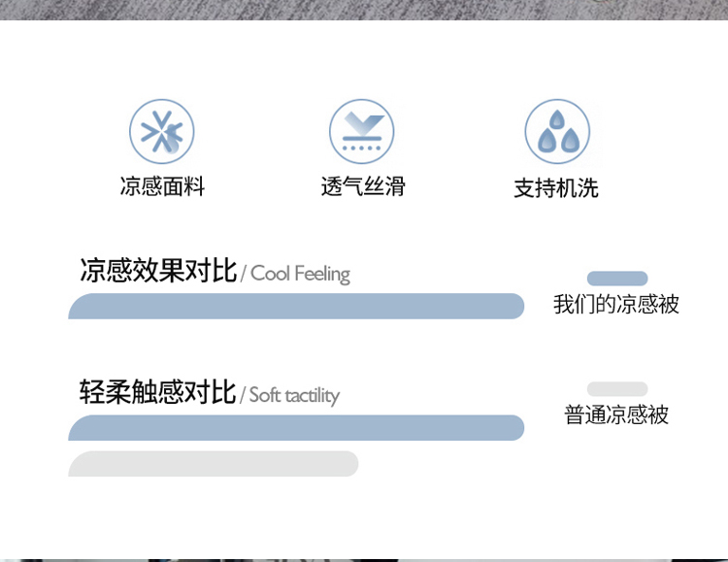728x562 pixels.
Task: Click the slash before Cool Feeling text
Action: tap(244, 273)
